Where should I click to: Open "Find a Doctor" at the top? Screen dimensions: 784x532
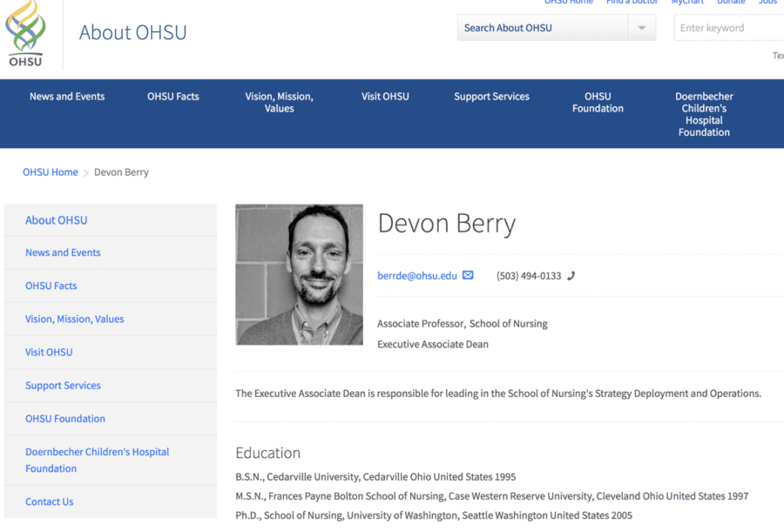pos(632,3)
